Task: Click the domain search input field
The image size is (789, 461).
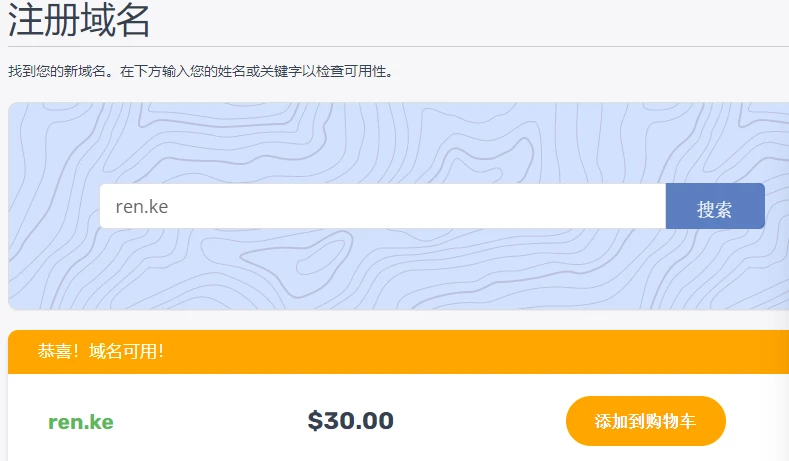Action: pos(380,207)
